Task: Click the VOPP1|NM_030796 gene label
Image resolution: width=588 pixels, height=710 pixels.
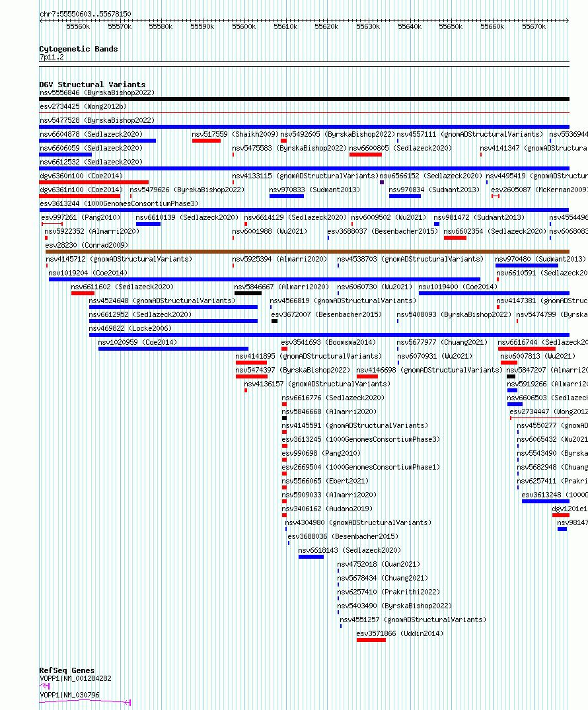Action: (70, 695)
